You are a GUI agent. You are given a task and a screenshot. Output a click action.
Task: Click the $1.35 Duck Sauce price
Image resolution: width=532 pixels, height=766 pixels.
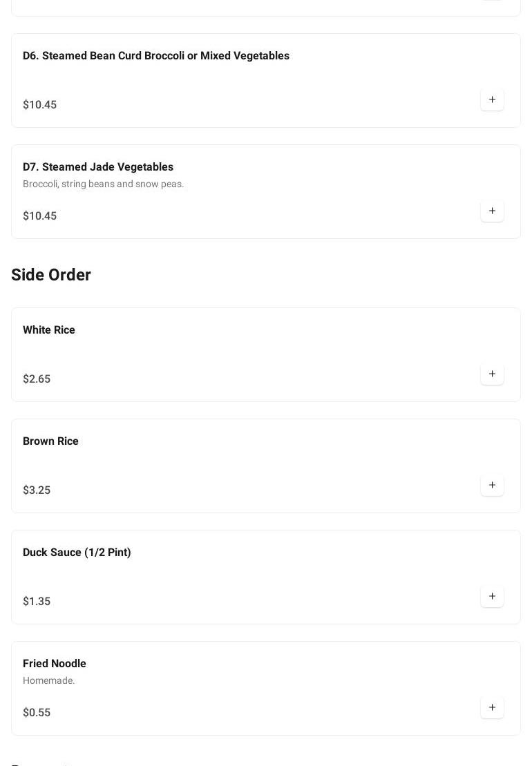pos(37,602)
